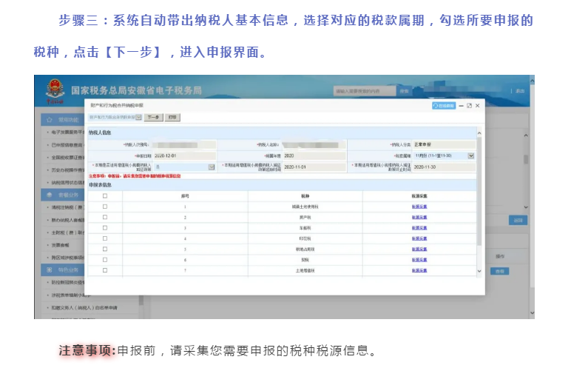Click the dialog scrollbar up arrow
The height and width of the screenshot is (368, 588).
479,133
